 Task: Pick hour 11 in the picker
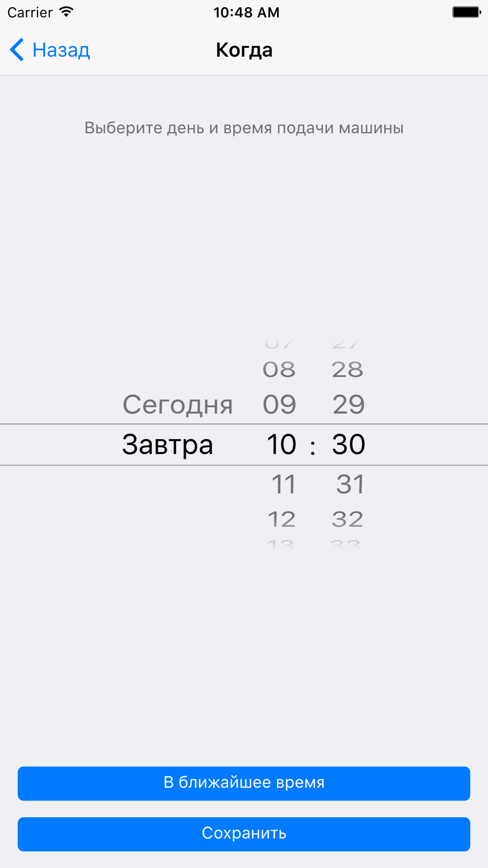pyautogui.click(x=284, y=484)
